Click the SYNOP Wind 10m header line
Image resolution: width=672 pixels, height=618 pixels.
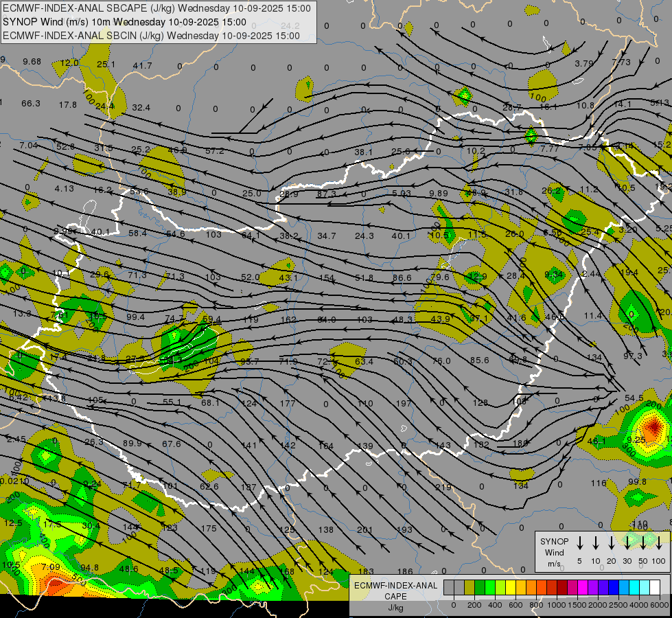tap(124, 22)
